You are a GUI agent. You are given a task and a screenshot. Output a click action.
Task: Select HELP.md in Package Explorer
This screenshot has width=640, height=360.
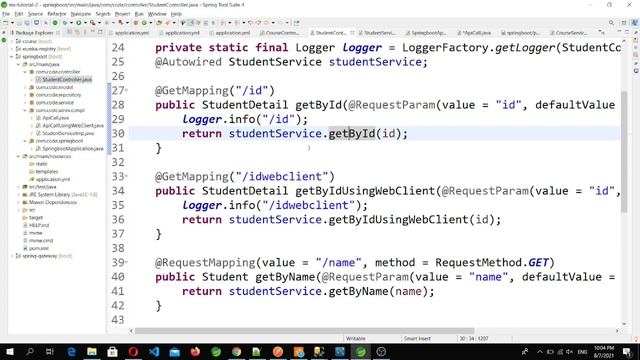39,225
